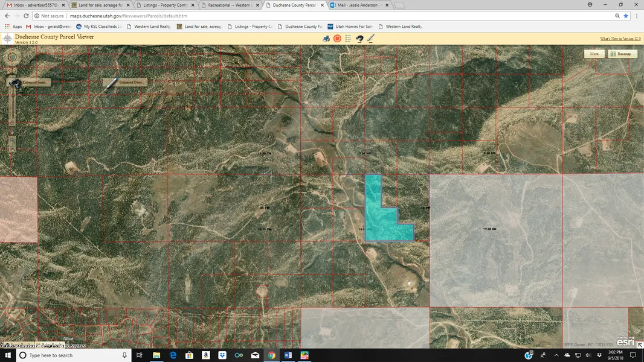This screenshot has height=362, width=644.
Task: Open the Basemap selector
Action: (x=621, y=54)
